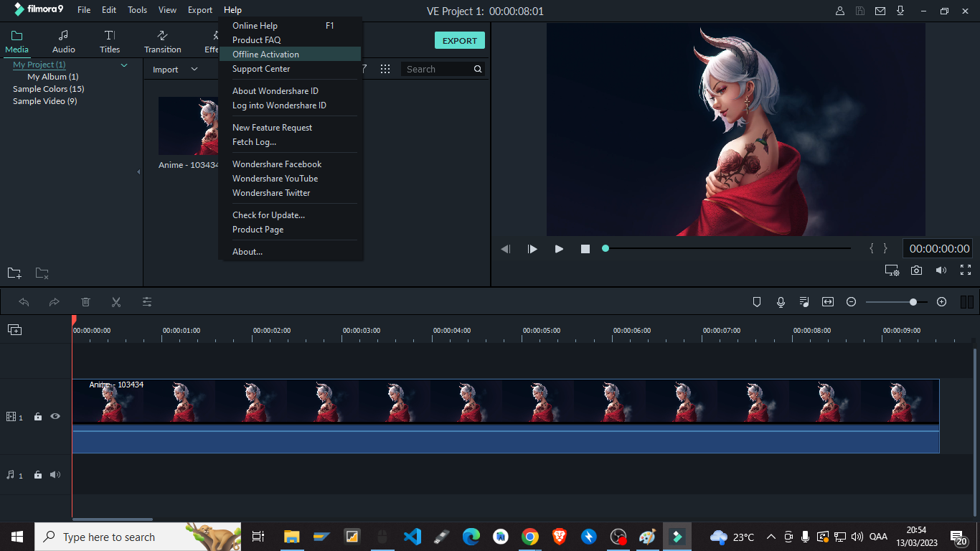Viewport: 980px width, 551px height.
Task: Switch to the Titles tab
Action: click(110, 42)
